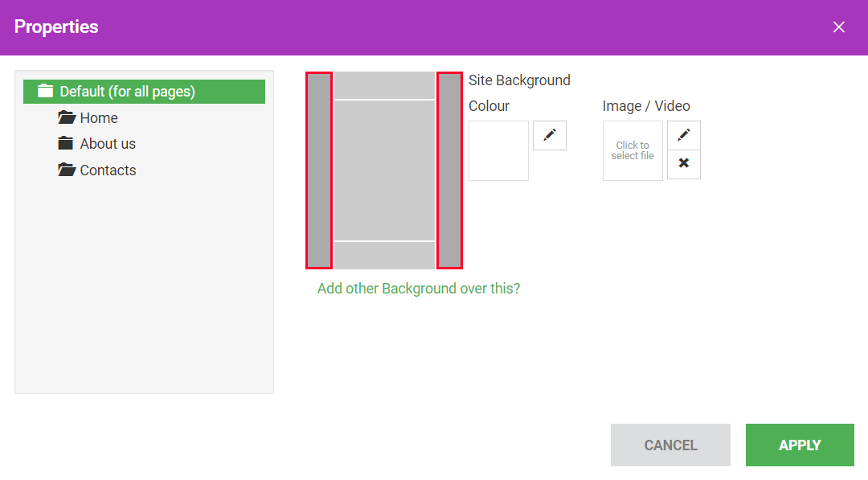This screenshot has width=868, height=480.
Task: Select the page header area in the layout preview
Action: [384, 85]
